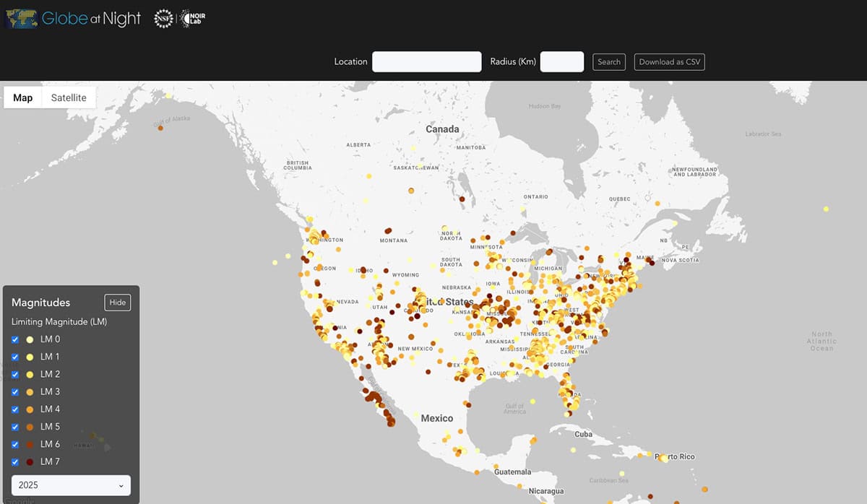The width and height of the screenshot is (867, 504).
Task: Click the Radius (Km) input box
Action: pos(561,62)
